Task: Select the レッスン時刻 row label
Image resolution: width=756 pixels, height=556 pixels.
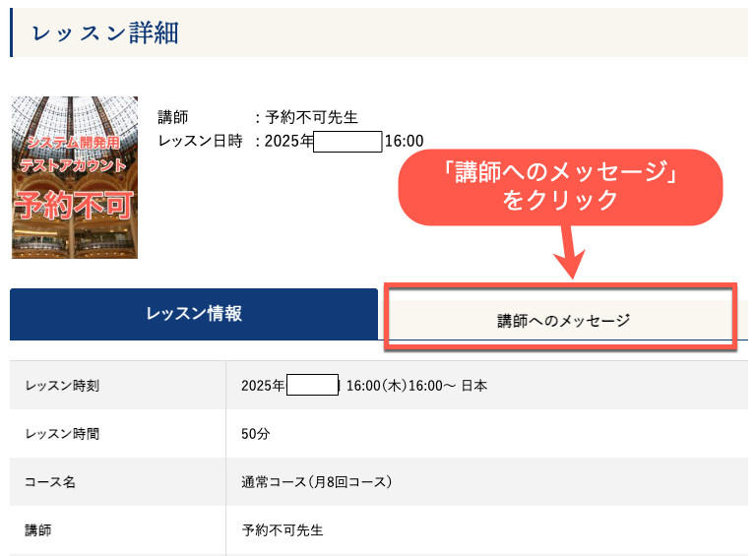Action: click(62, 386)
